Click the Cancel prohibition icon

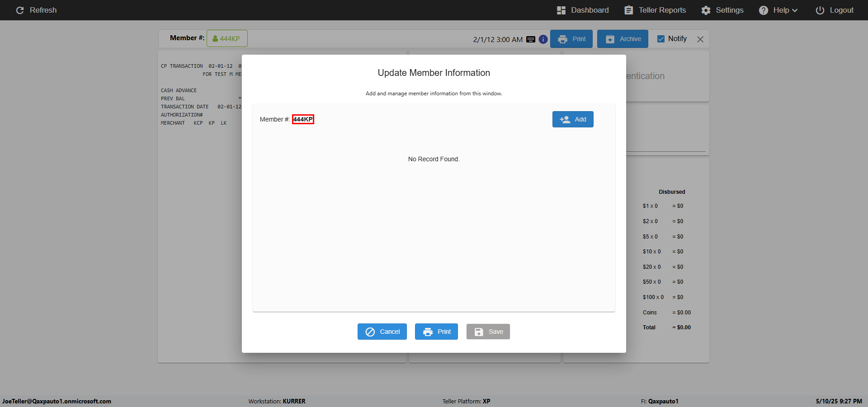370,332
